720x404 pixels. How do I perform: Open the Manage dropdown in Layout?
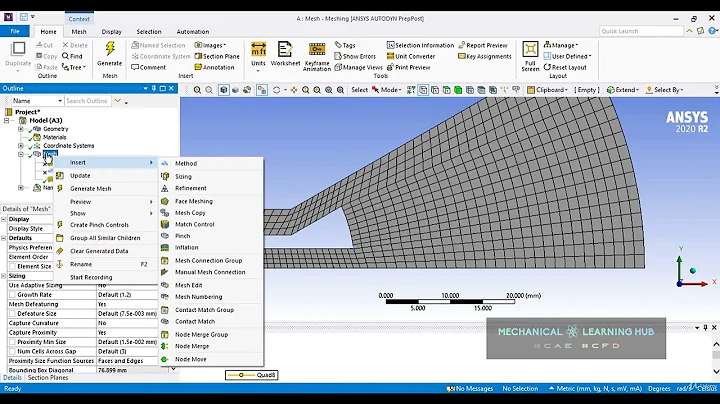point(561,45)
